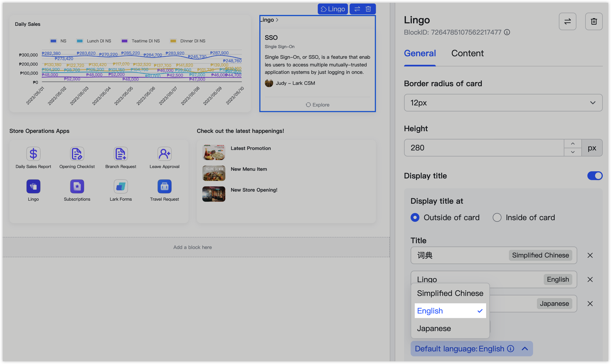This screenshot has height=364, width=611.
Task: Click the BlockID info icon
Action: click(x=507, y=32)
